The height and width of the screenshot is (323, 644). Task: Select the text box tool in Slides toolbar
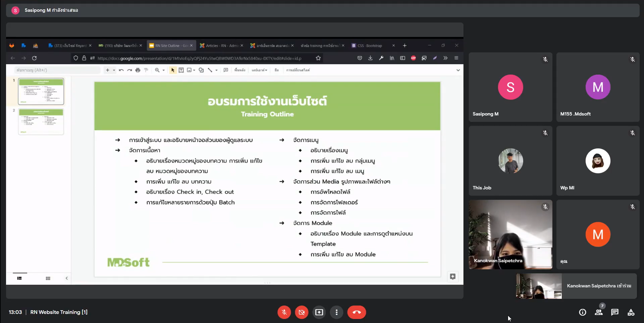181,70
